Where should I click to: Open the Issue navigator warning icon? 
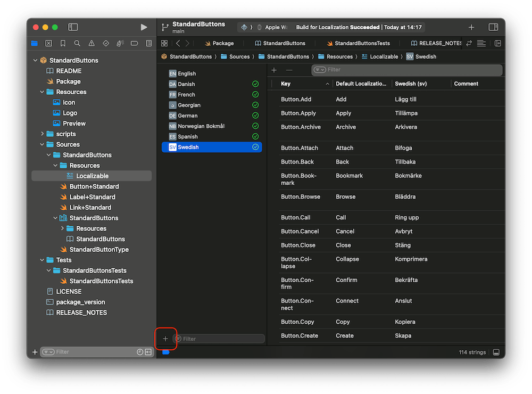(92, 43)
